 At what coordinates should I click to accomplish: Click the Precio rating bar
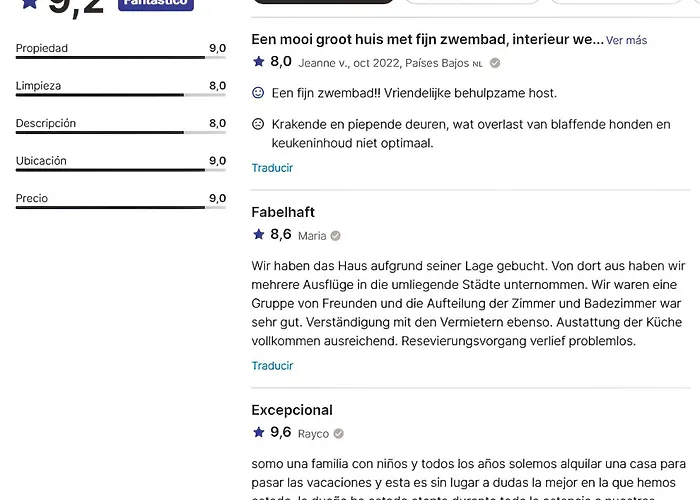tap(121, 207)
